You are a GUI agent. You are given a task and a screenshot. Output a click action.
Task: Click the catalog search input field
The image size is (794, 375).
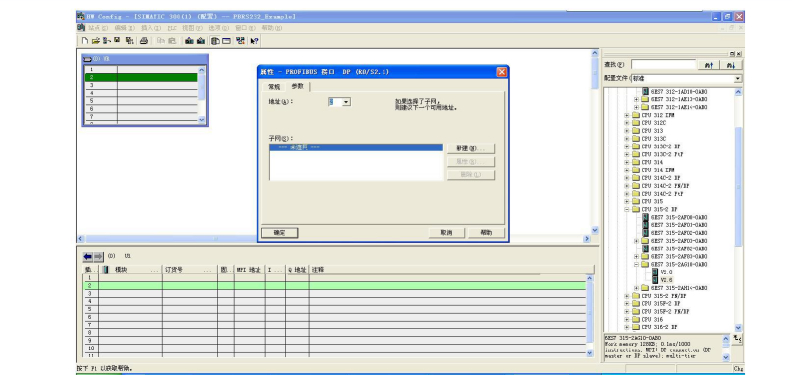(x=664, y=65)
